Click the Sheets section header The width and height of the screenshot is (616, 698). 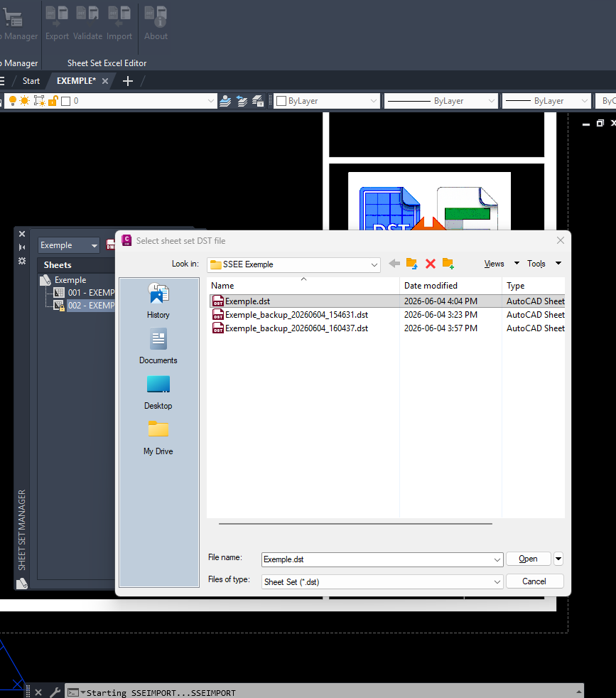[x=76, y=265]
